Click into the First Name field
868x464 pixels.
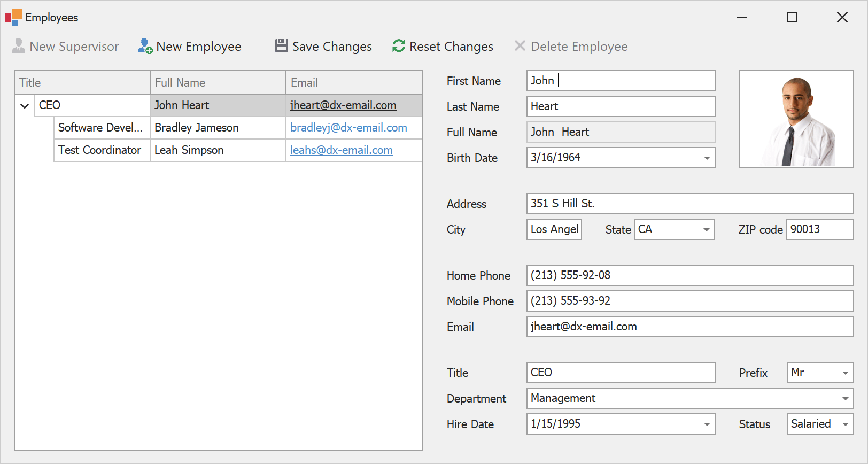[621, 81]
